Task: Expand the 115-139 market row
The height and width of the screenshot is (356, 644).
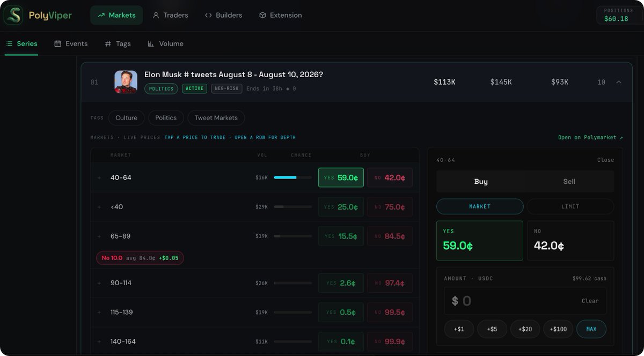Action: (x=99, y=312)
